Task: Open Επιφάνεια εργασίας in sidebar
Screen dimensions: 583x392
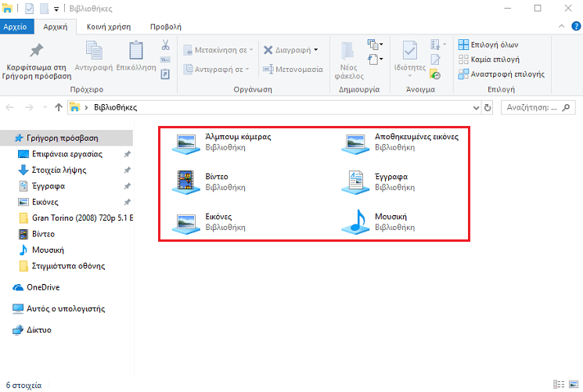Action: [x=67, y=154]
